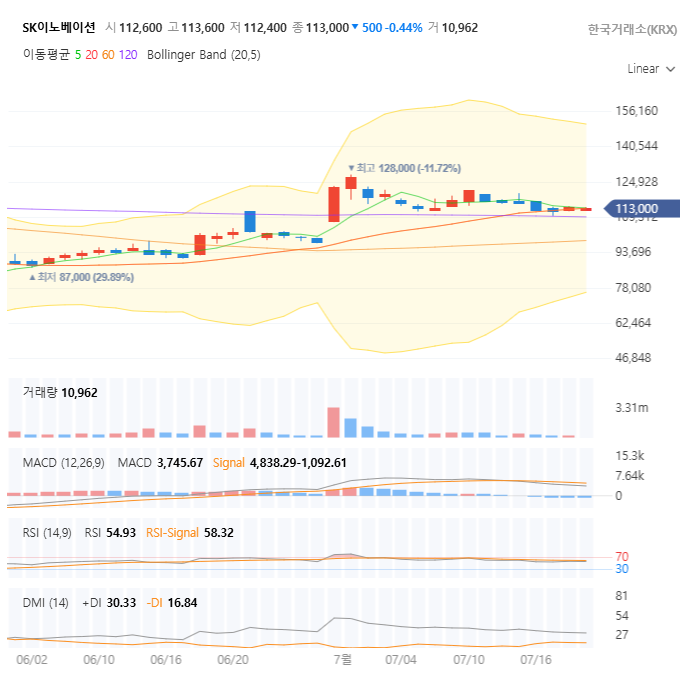Click the large red candlestick at 7월
The height and width of the screenshot is (697, 680).
click(334, 204)
